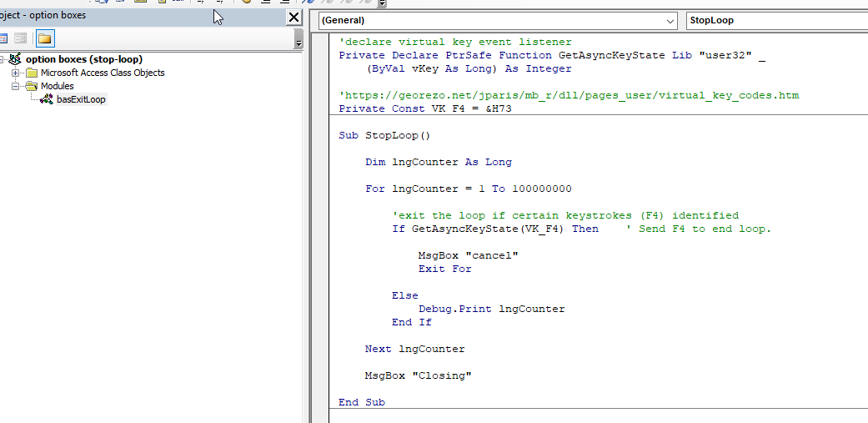The width and height of the screenshot is (868, 423).
Task: Expand Microsoft Access Class Objects node
Action: (16, 73)
